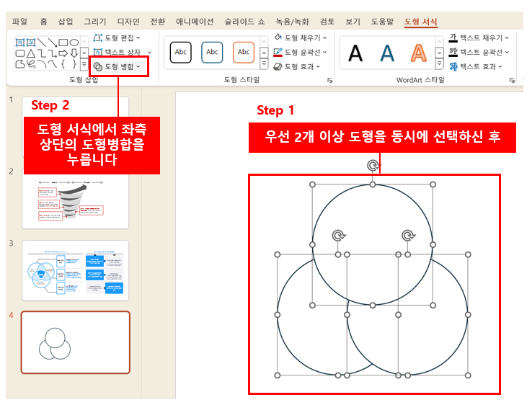Select the scribble drawing tool
This screenshot has height=405, width=532.
(x=31, y=63)
